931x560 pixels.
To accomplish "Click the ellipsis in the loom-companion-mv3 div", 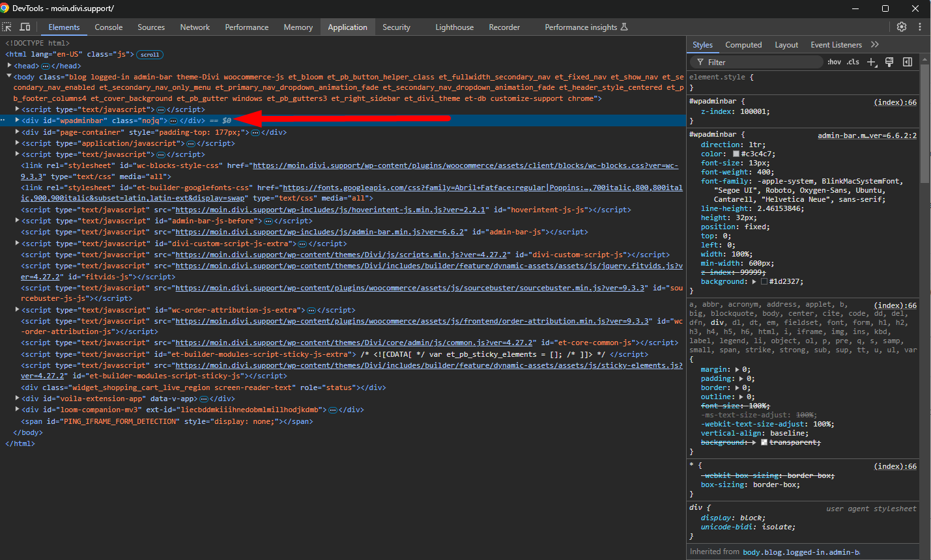I will [x=334, y=410].
